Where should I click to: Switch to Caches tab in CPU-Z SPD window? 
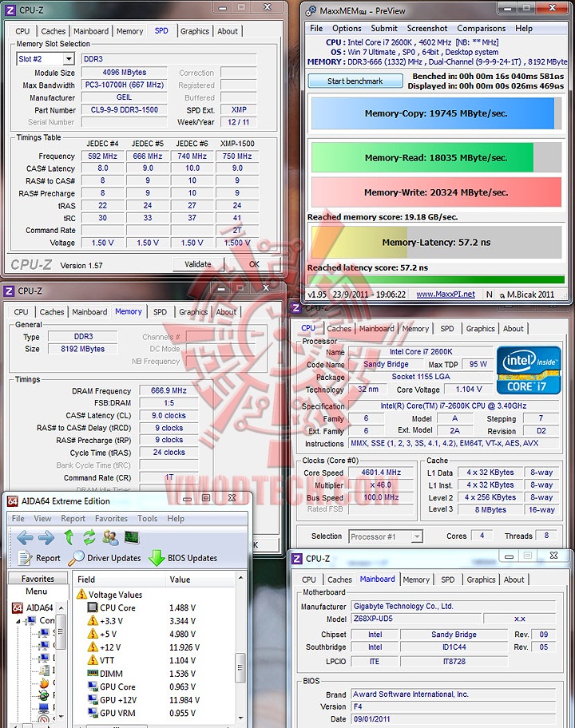pos(54,31)
